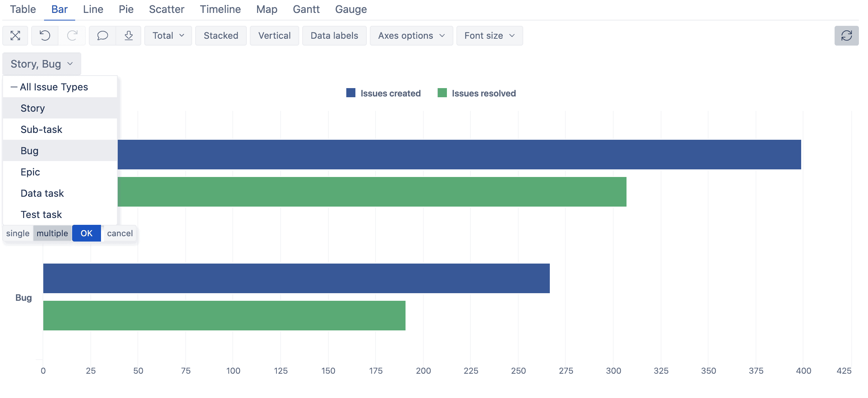Image resolution: width=868 pixels, height=398 pixels.
Task: Click the Issues resolved legend square
Action: [442, 93]
